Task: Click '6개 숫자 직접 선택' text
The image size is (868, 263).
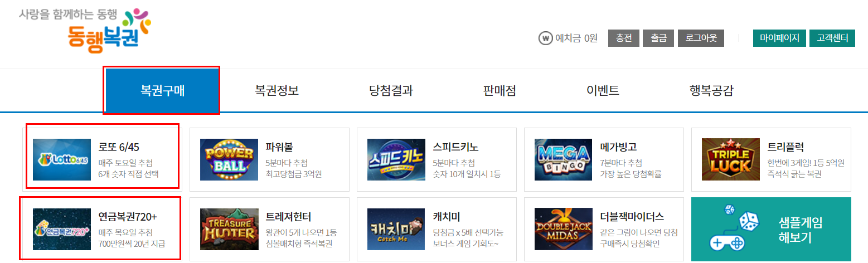Action: coord(129,174)
